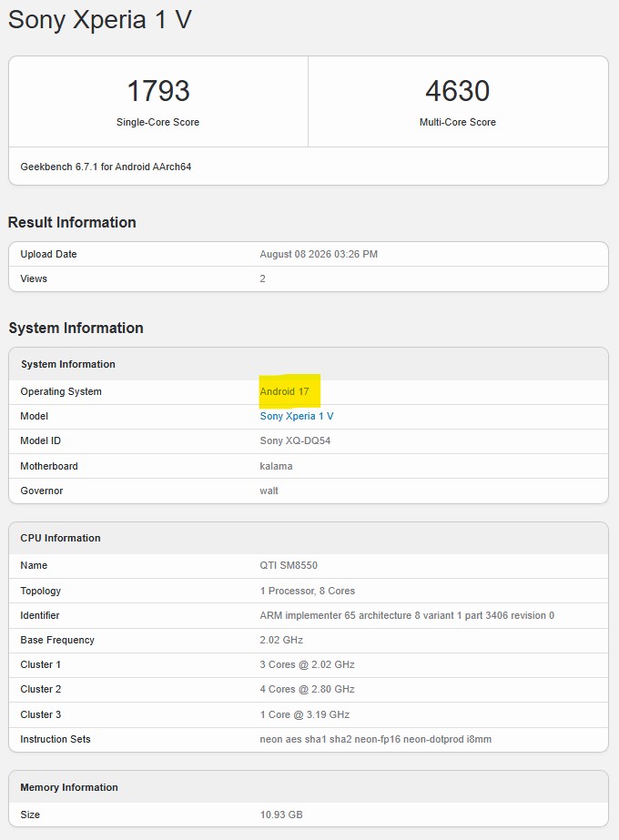Screen dimensions: 619x840
Task: Select Cluster 3 value 1 Core @ 3.19 GHz
Action: pos(304,714)
